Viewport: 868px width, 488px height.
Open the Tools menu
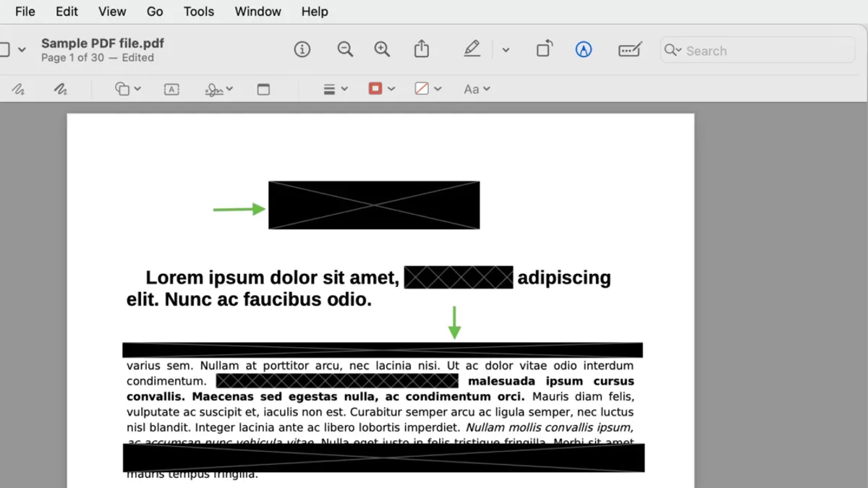point(199,12)
